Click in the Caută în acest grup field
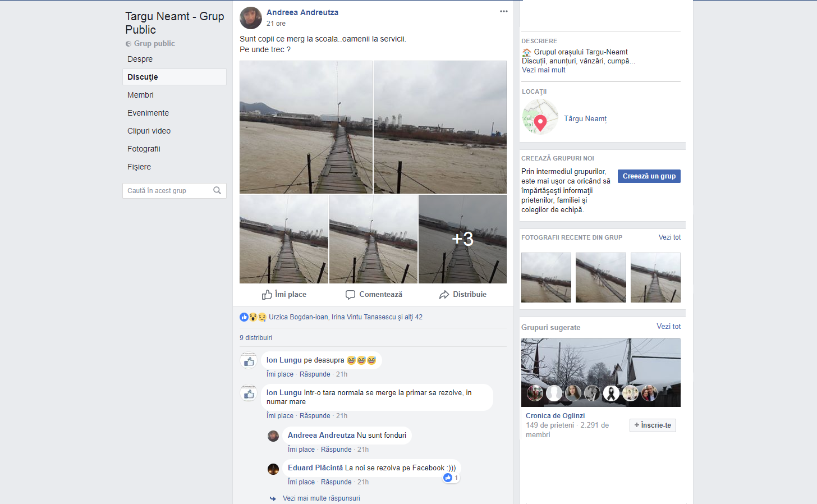 (167, 191)
